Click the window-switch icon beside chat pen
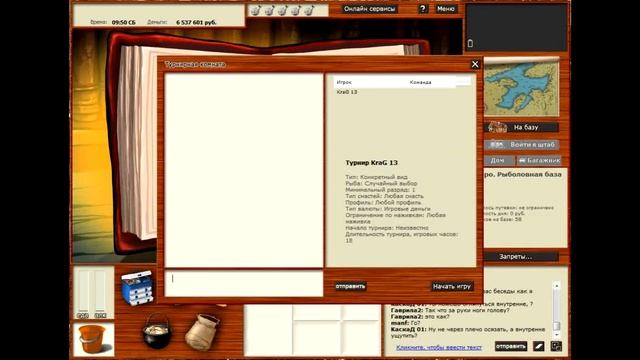This screenshot has width=640, height=360. [x=556, y=347]
